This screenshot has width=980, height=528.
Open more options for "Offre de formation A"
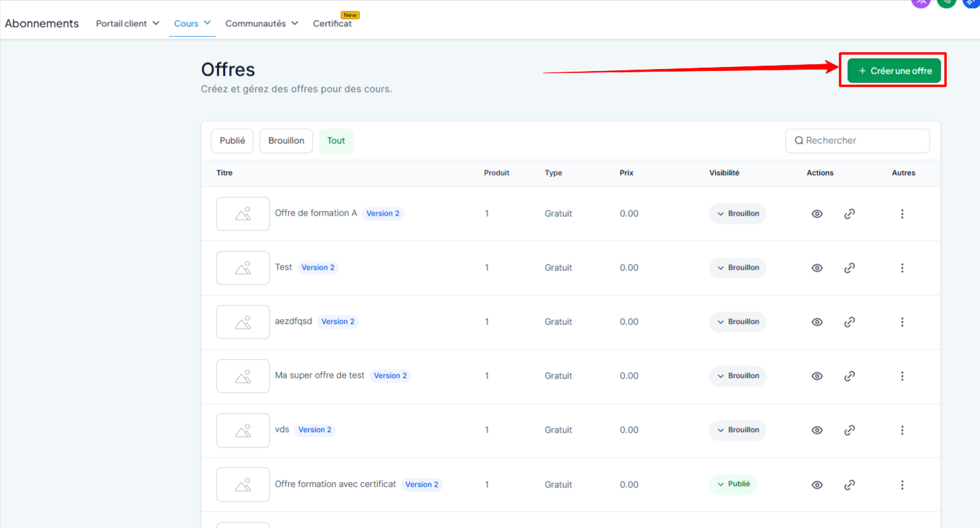click(x=902, y=214)
